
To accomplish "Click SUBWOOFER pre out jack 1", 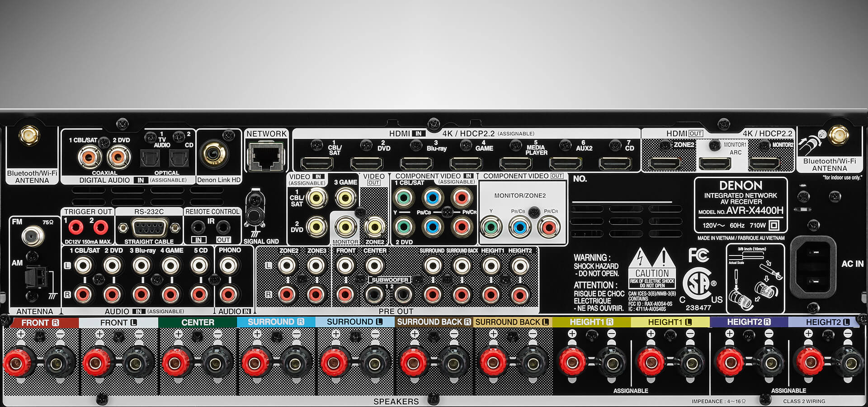I will pyautogui.click(x=374, y=295).
